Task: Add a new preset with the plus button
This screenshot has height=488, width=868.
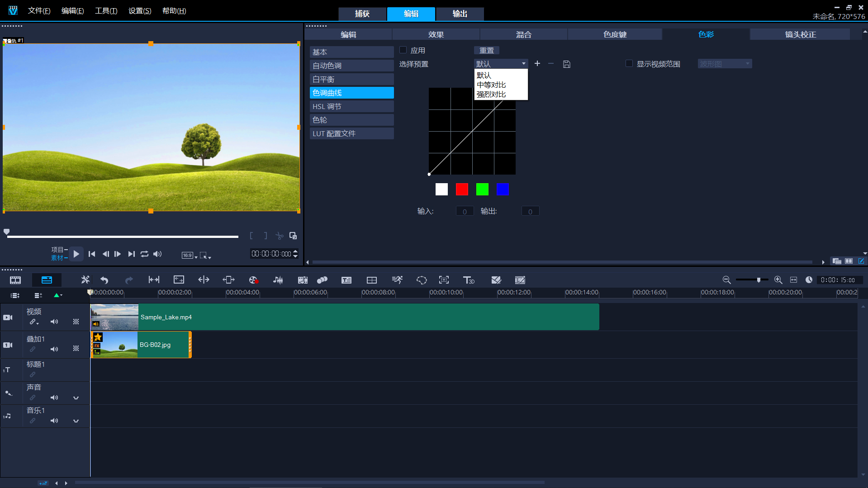Action: (x=537, y=64)
